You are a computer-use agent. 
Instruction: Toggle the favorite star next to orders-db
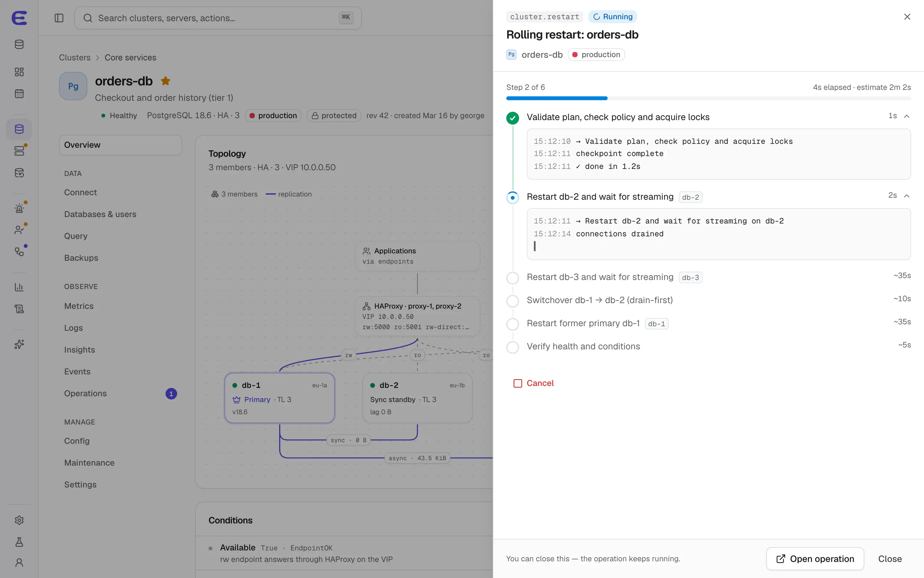(165, 81)
